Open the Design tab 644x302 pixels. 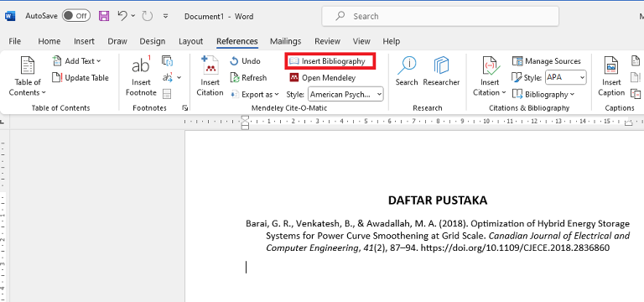click(153, 41)
